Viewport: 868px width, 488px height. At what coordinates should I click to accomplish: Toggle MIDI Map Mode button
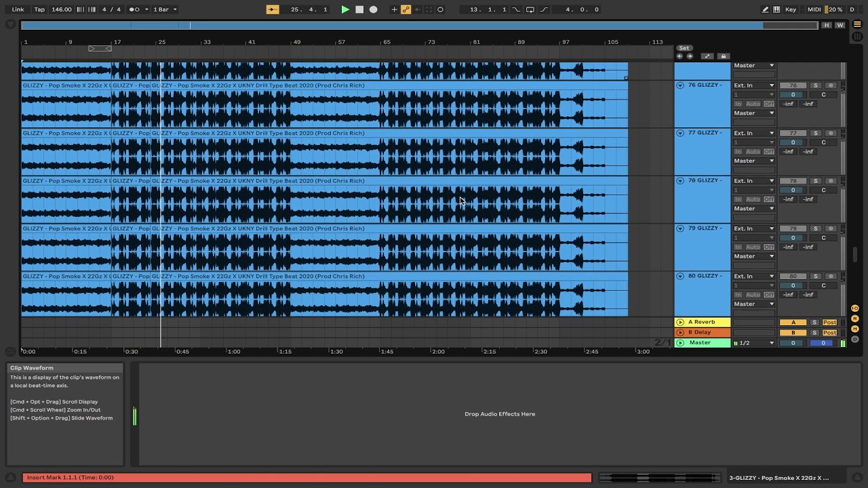click(x=814, y=9)
